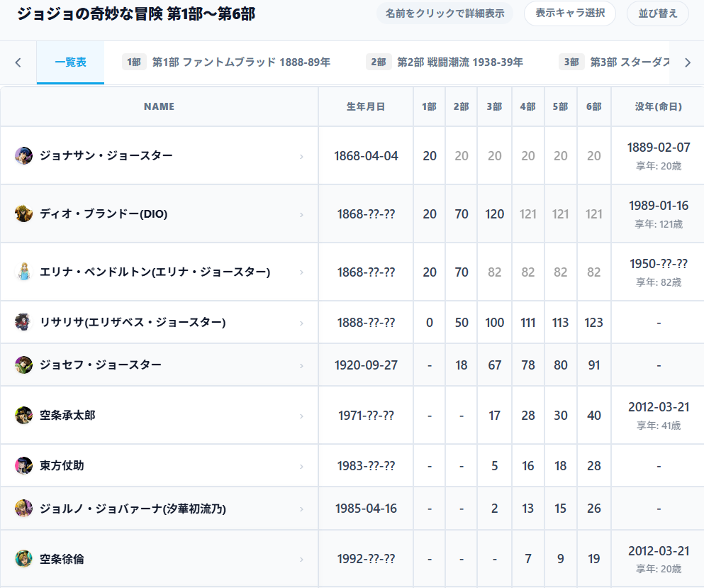This screenshot has height=588, width=704.
Task: Expand details chevron for ディオ・ブランドー(DIO)
Action: tap(301, 215)
